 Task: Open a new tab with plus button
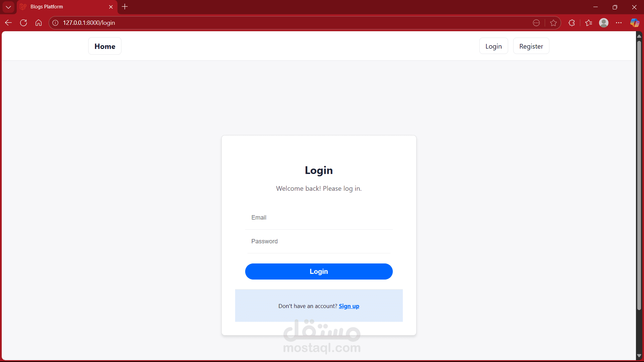[125, 7]
